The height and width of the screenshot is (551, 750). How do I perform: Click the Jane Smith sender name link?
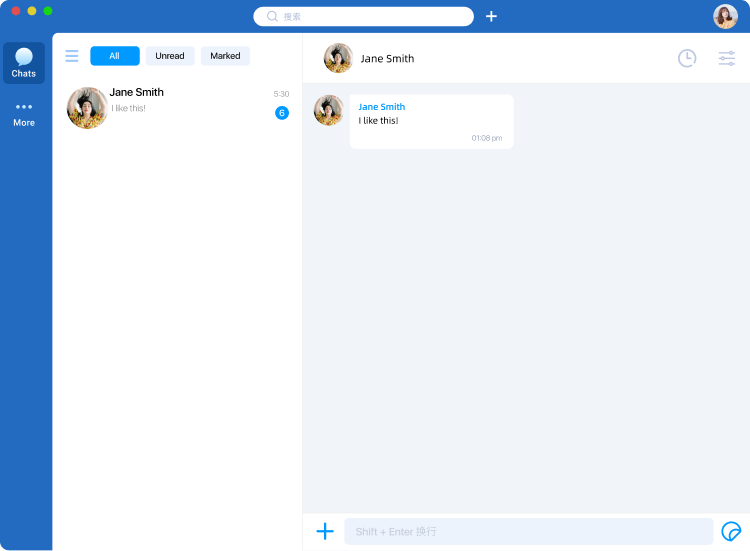click(x=382, y=107)
